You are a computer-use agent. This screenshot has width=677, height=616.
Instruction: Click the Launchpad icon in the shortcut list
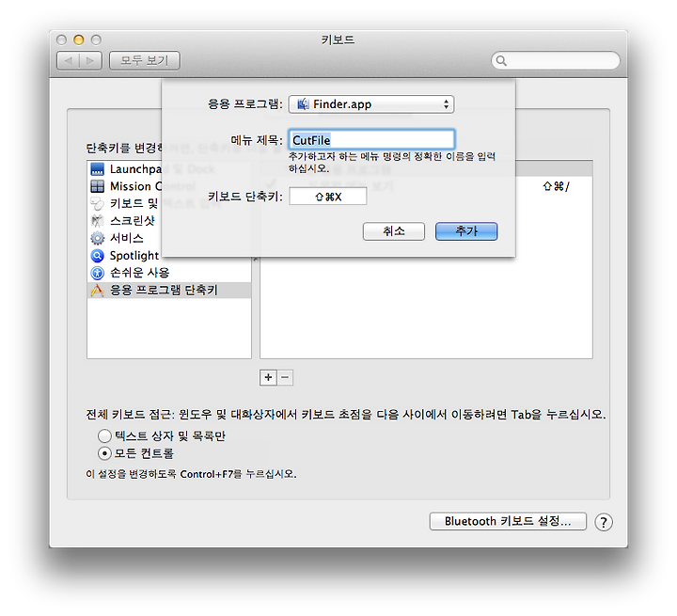[97, 169]
